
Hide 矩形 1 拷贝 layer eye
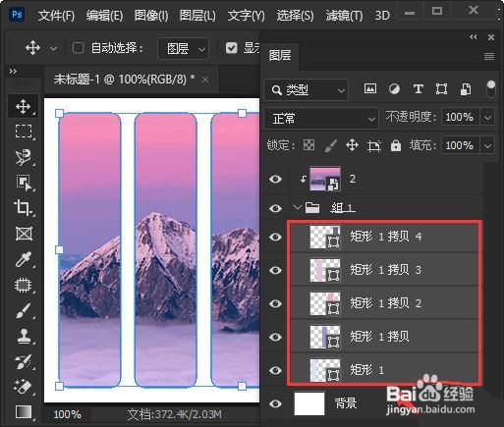(275, 337)
